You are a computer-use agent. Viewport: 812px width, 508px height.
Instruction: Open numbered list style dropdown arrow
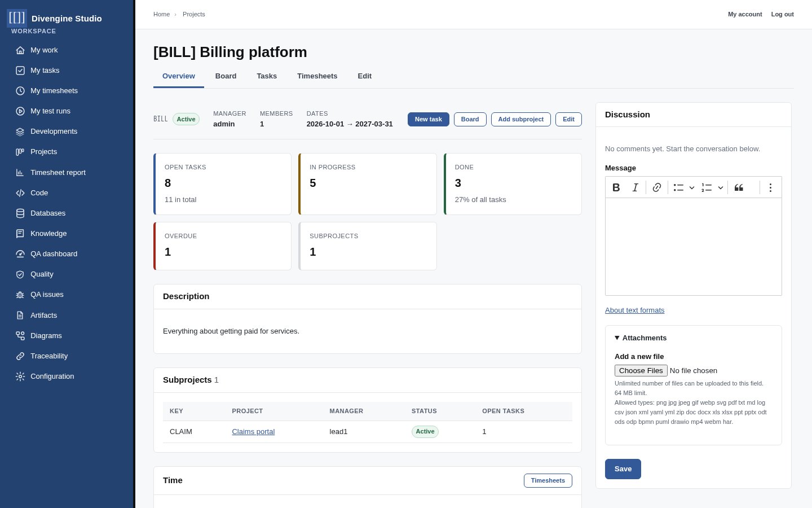click(x=721, y=187)
